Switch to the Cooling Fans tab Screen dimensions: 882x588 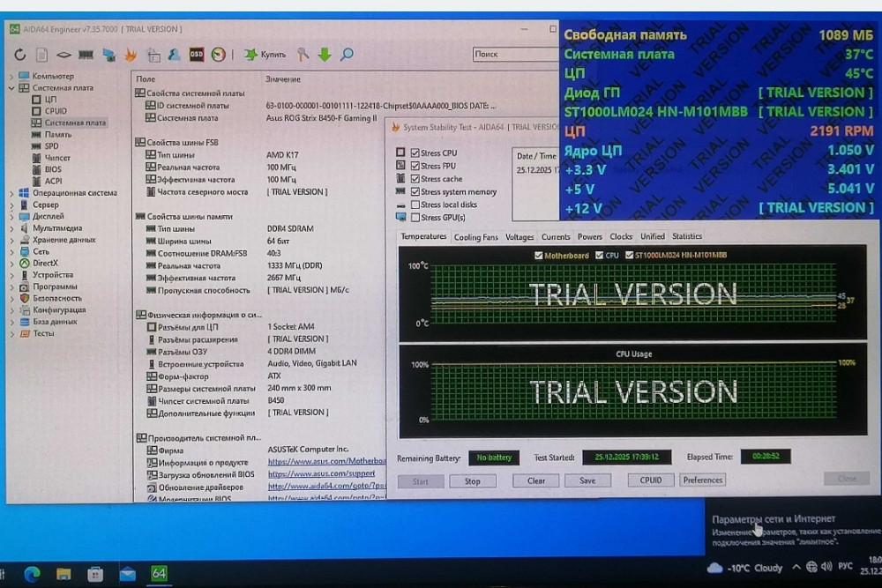coord(476,237)
